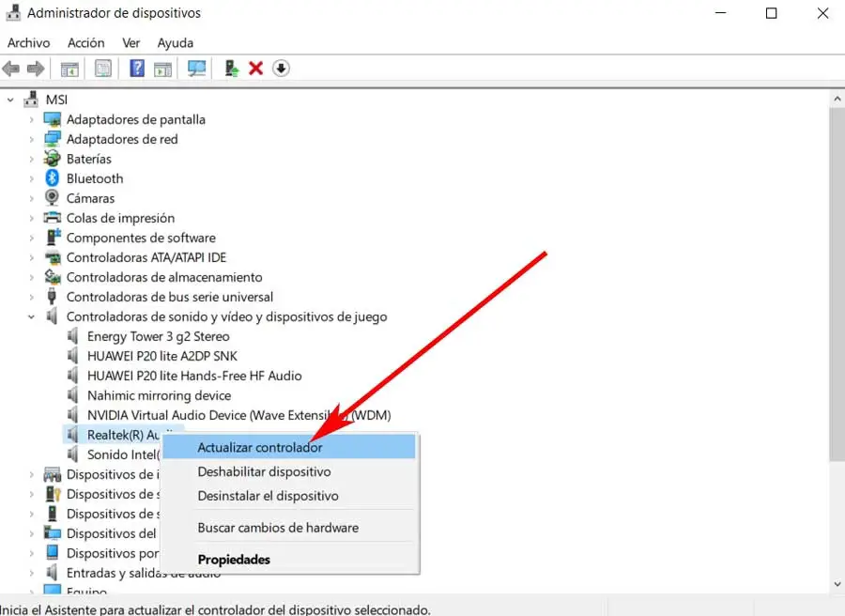This screenshot has width=845, height=616.
Task: Expand Controladoras de almacenamiento
Action: 31,278
